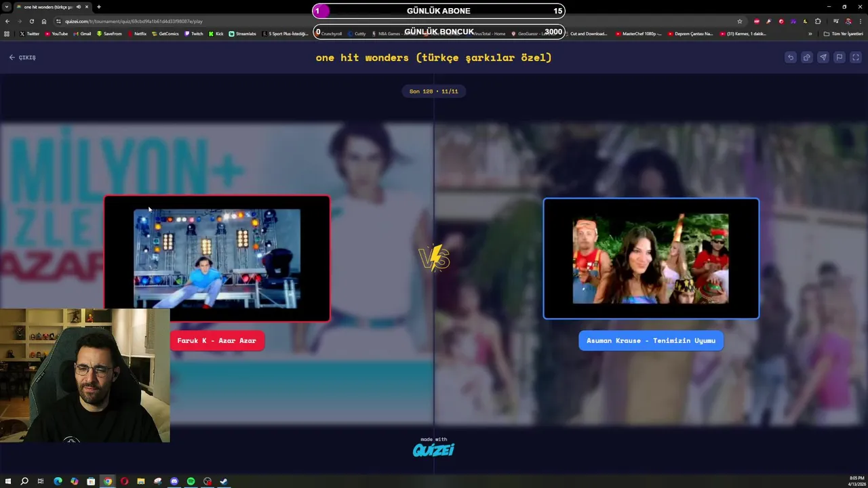
Task: Open Discord from the taskbar
Action: click(x=174, y=481)
